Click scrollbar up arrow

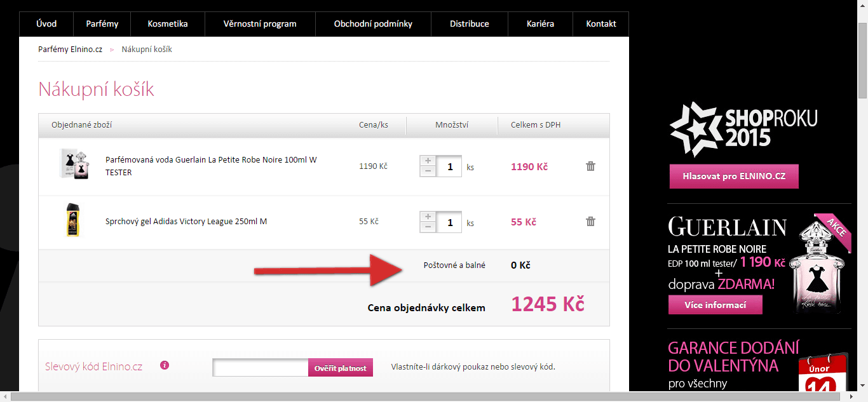[862, 6]
